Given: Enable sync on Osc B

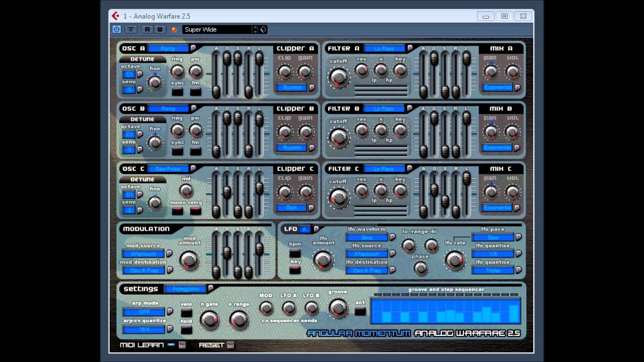Looking at the screenshot, I should (178, 151).
